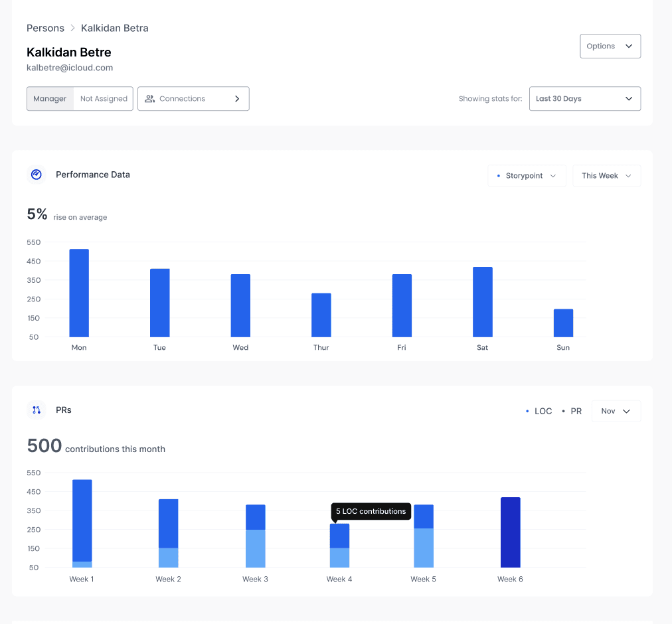Click the PRs pull request icon
This screenshot has height=624, width=672.
tap(37, 410)
